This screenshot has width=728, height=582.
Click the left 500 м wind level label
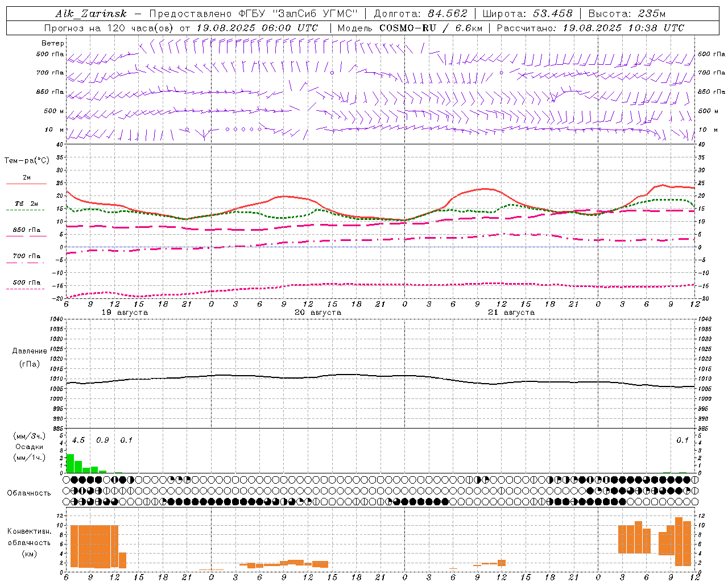54,111
